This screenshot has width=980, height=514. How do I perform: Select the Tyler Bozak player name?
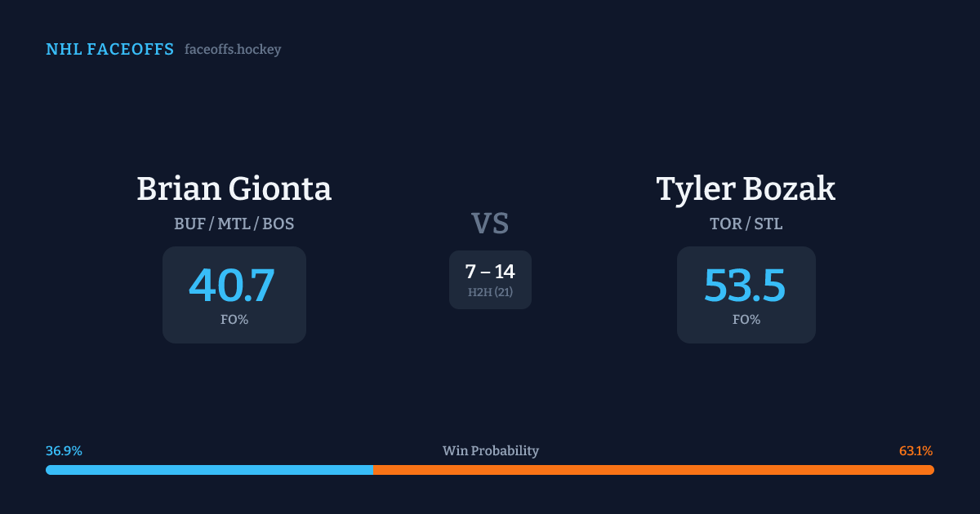click(x=746, y=188)
